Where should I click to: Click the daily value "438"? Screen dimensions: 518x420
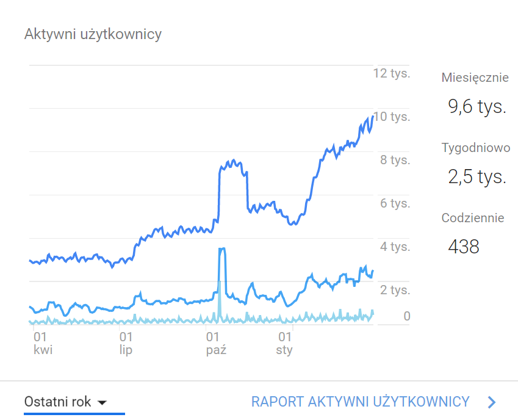(464, 247)
